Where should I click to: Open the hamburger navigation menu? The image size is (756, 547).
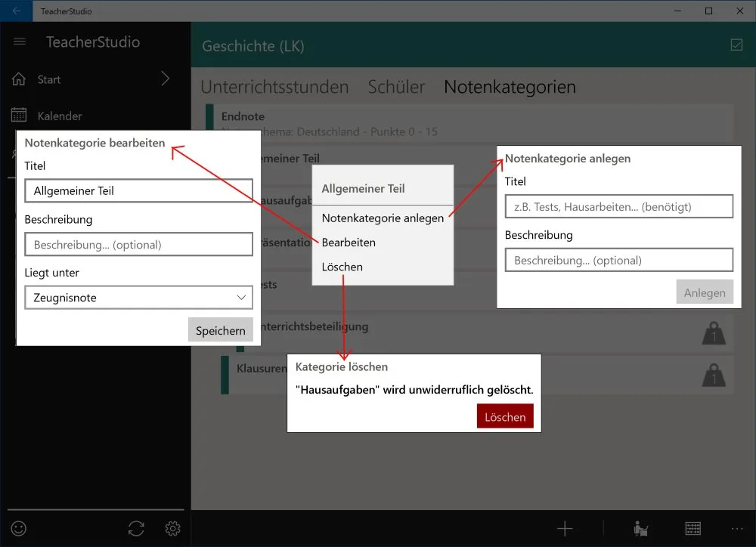pos(20,42)
